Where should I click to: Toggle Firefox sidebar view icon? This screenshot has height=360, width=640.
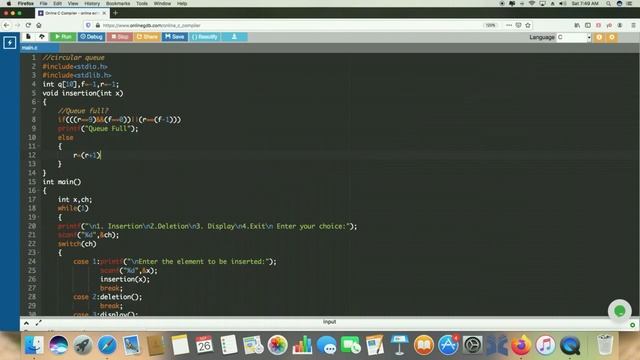tap(588, 25)
